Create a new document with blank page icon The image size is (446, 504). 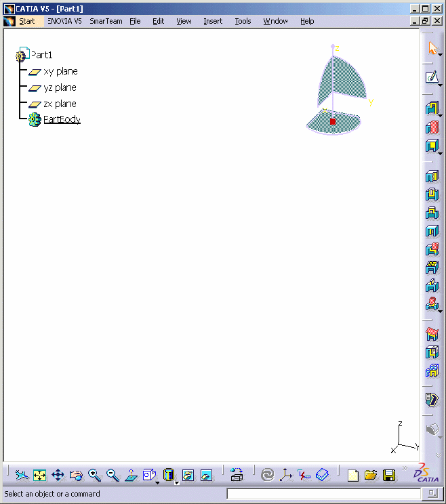coord(352,476)
